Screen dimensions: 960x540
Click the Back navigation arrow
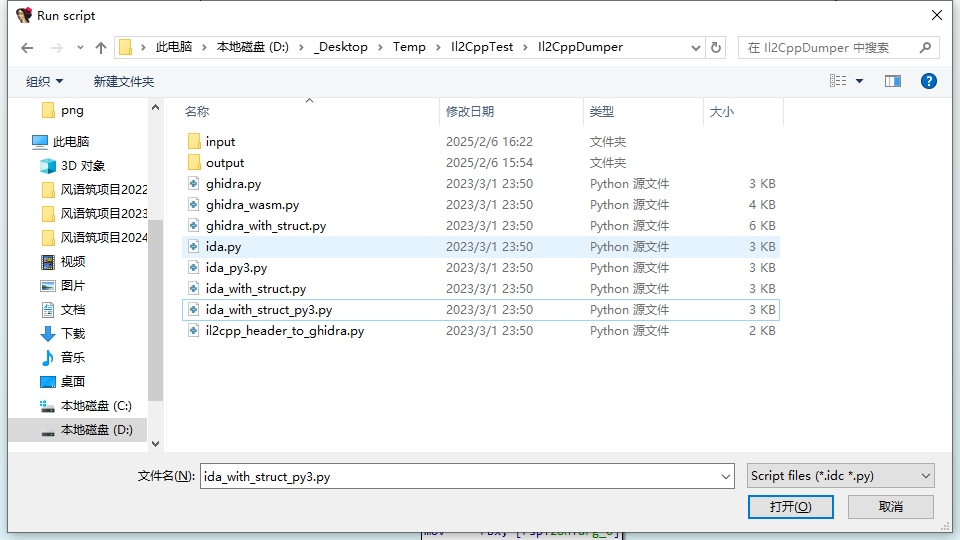[27, 48]
